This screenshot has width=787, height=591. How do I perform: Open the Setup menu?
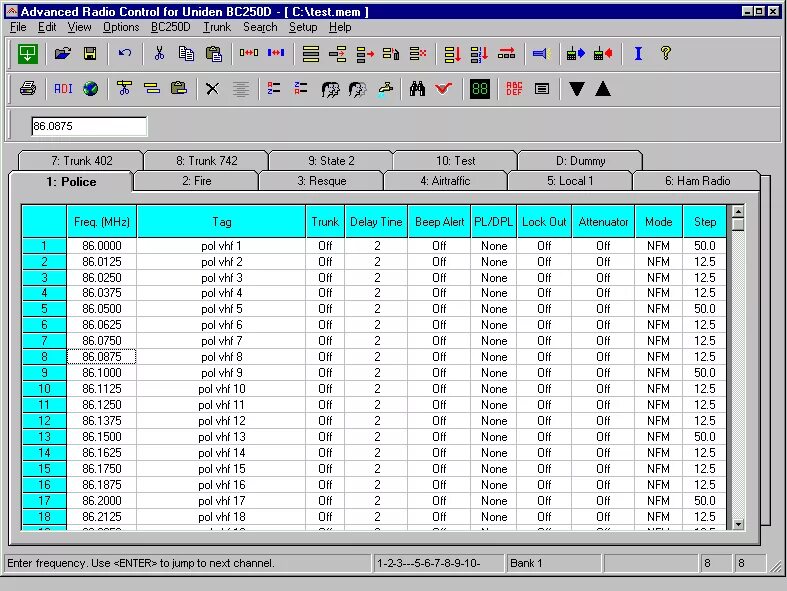click(303, 27)
